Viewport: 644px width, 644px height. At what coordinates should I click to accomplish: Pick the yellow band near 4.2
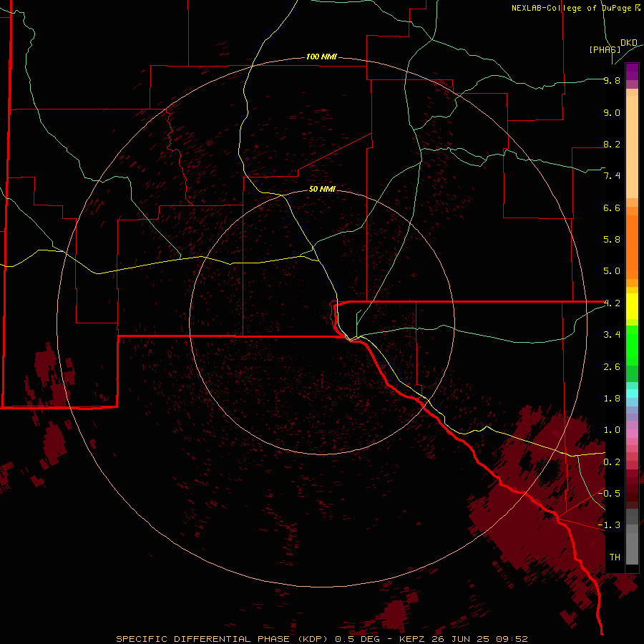(x=632, y=306)
